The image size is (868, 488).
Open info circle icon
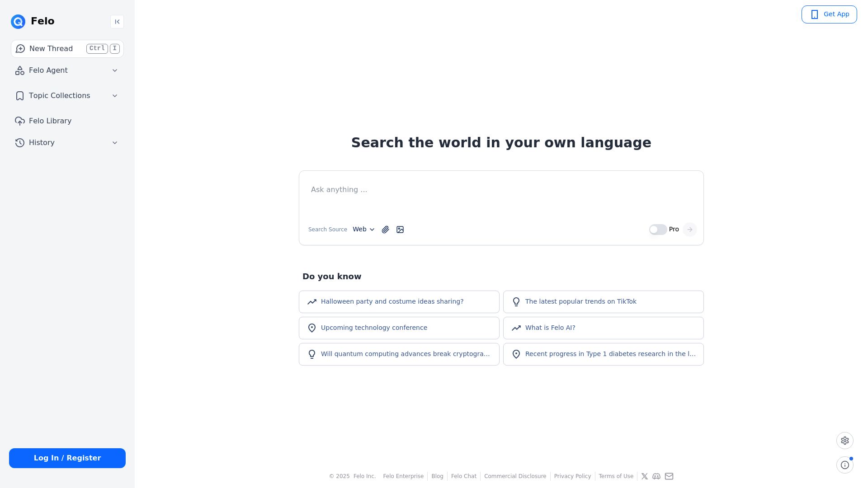click(x=845, y=465)
